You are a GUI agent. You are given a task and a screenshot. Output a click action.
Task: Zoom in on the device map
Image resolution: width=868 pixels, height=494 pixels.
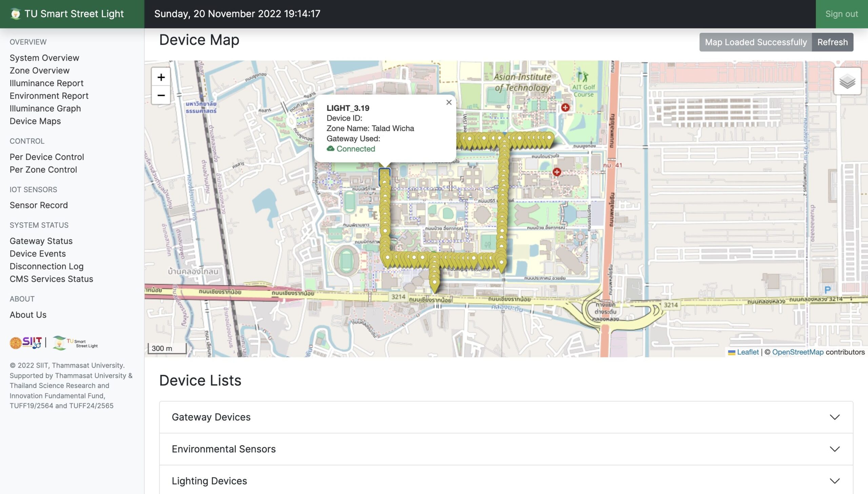pyautogui.click(x=161, y=77)
